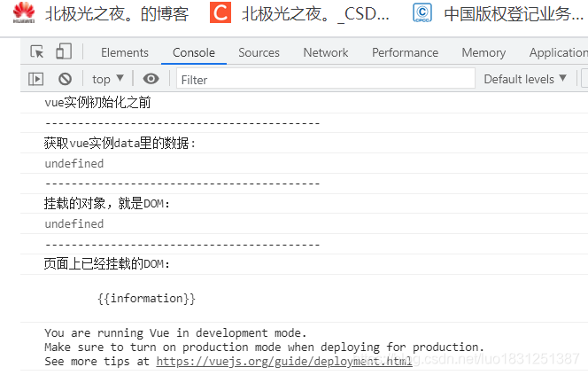Toggle the device toolbar icon
Image resolution: width=588 pixels, height=375 pixels.
(64, 51)
